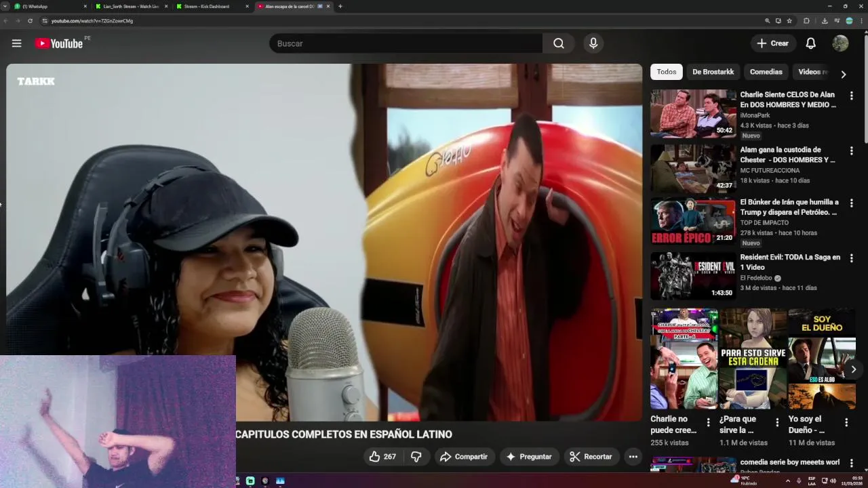Click the search magnifier button
868x488 pixels.
pyautogui.click(x=558, y=43)
